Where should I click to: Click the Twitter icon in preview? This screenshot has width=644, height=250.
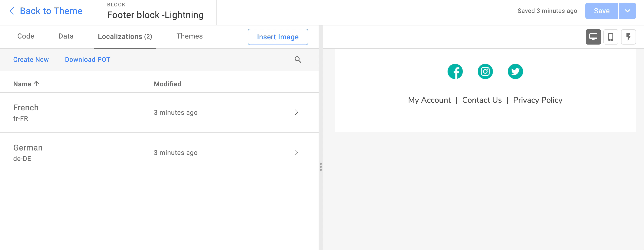click(x=515, y=71)
